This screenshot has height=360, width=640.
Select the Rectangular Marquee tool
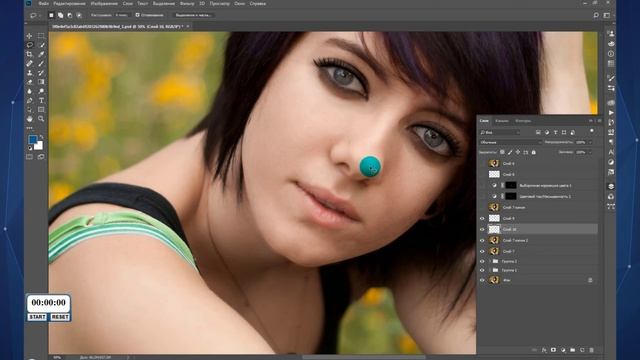pos(41,36)
